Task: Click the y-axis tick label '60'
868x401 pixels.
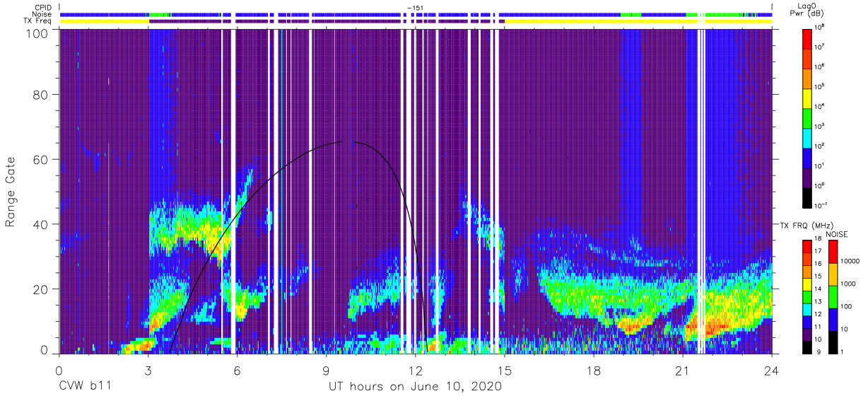Action: click(x=40, y=161)
